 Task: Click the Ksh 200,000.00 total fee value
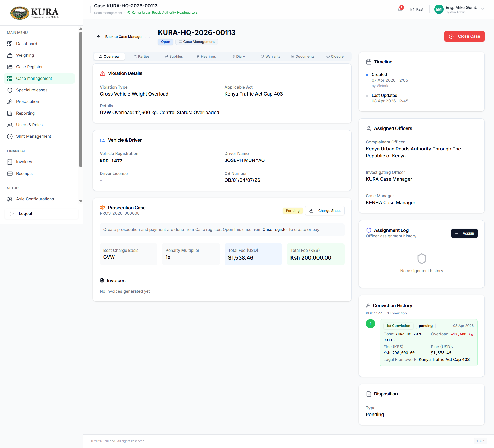click(311, 258)
